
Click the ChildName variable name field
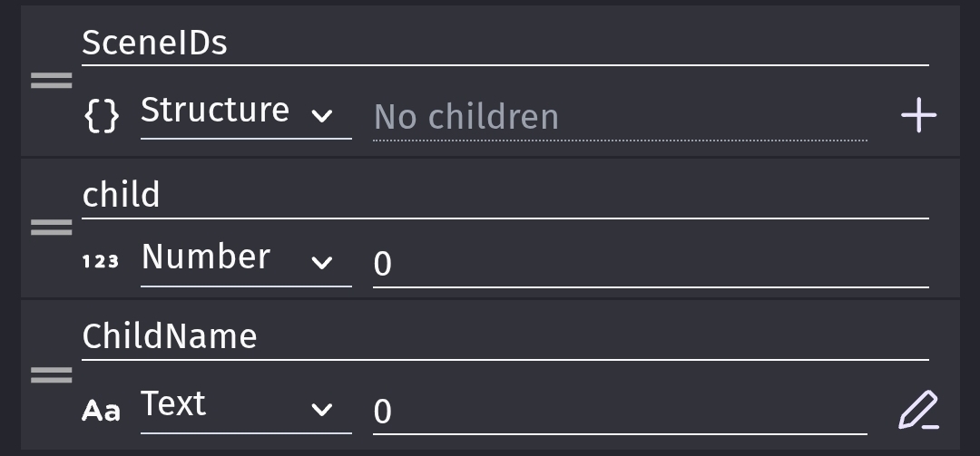505,337
